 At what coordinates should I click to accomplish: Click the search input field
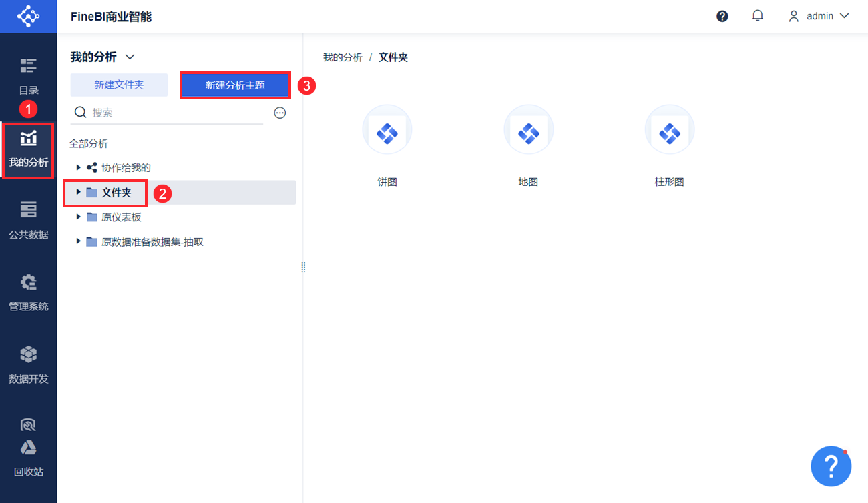[174, 113]
